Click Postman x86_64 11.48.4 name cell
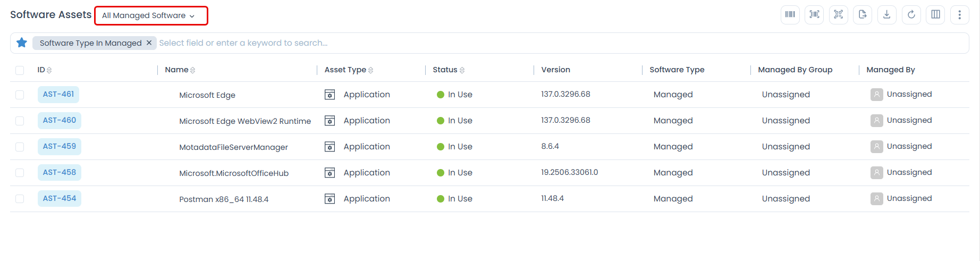This screenshot has width=980, height=261. pos(224,199)
